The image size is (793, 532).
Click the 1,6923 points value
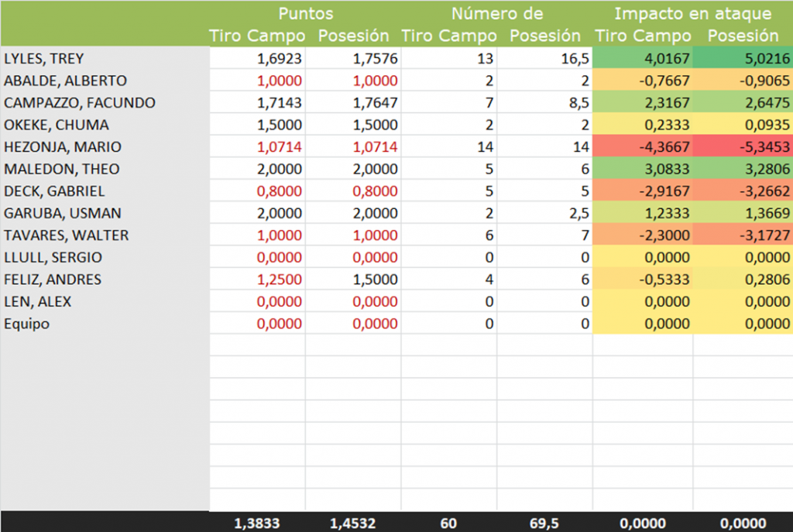280,58
